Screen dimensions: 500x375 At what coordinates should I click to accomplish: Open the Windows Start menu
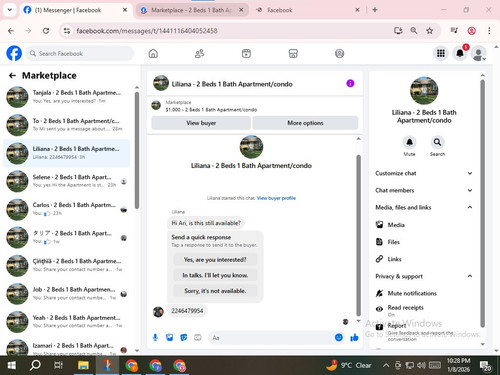(x=12, y=365)
